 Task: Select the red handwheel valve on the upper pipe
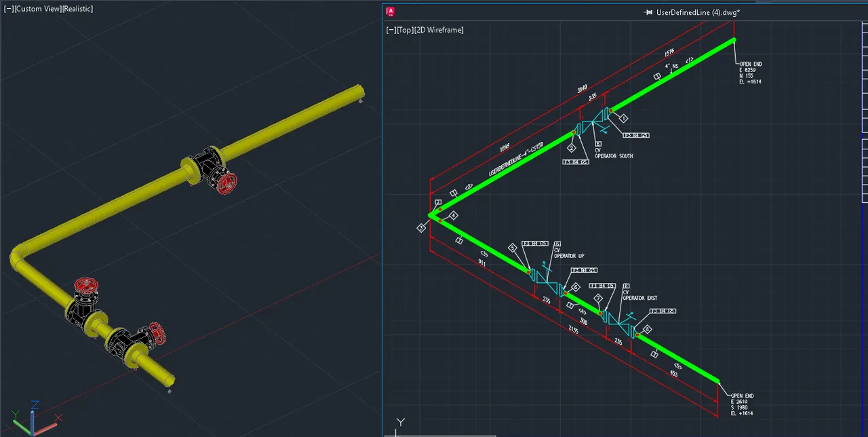(226, 180)
